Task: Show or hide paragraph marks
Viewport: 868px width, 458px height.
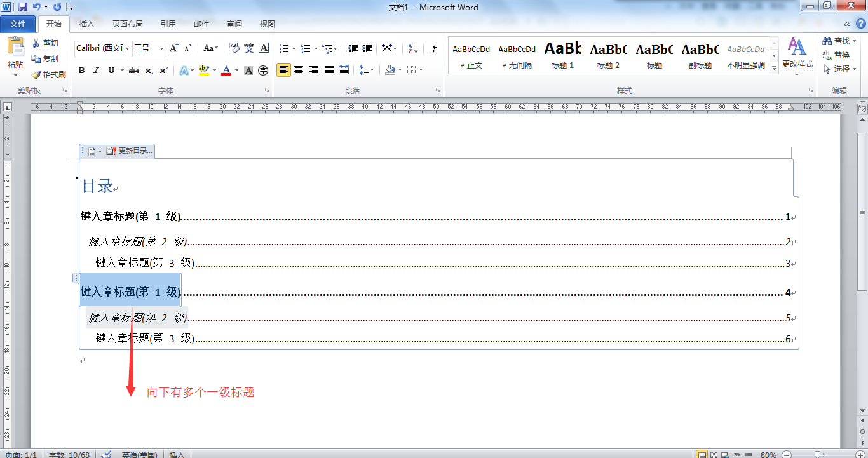Action: pyautogui.click(x=434, y=48)
